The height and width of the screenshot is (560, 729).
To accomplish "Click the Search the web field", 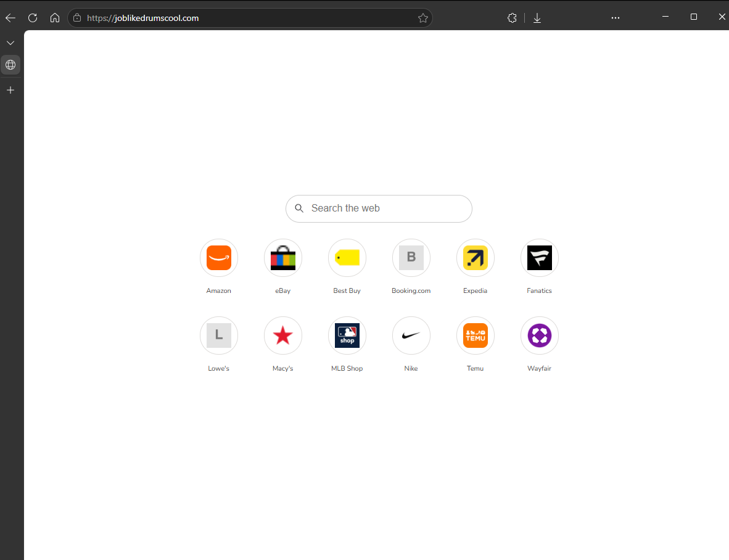I will [379, 208].
